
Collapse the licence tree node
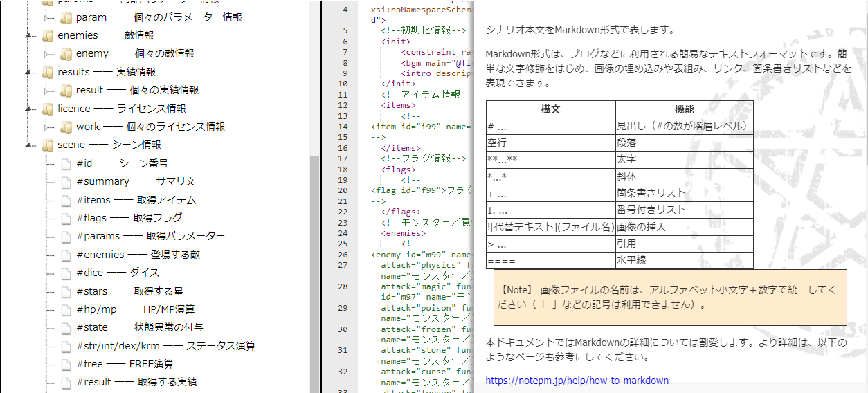(x=28, y=109)
